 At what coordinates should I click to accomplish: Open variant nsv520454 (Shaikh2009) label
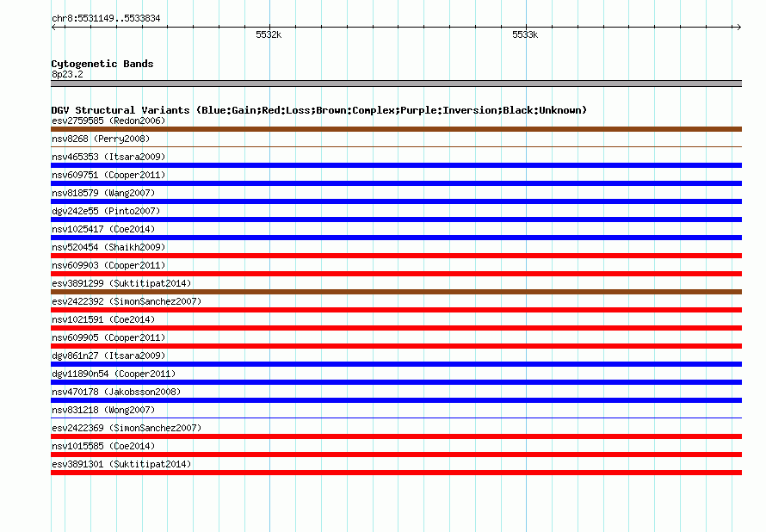(x=108, y=247)
